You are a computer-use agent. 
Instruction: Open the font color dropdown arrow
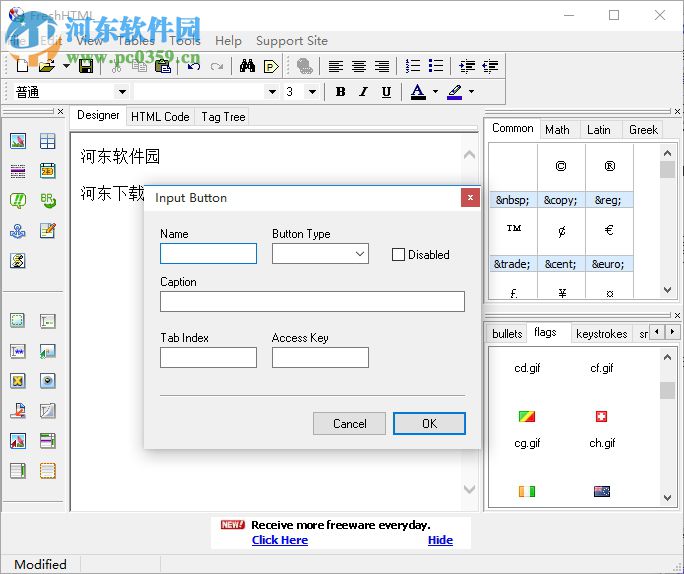pos(435,92)
